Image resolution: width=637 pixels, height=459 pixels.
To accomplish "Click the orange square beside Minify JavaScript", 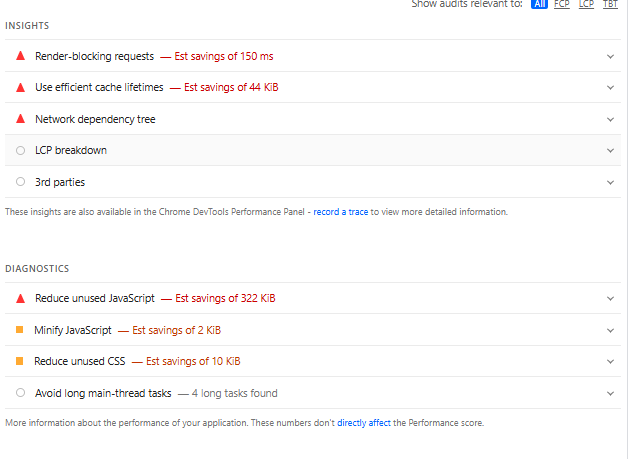I will [20, 330].
